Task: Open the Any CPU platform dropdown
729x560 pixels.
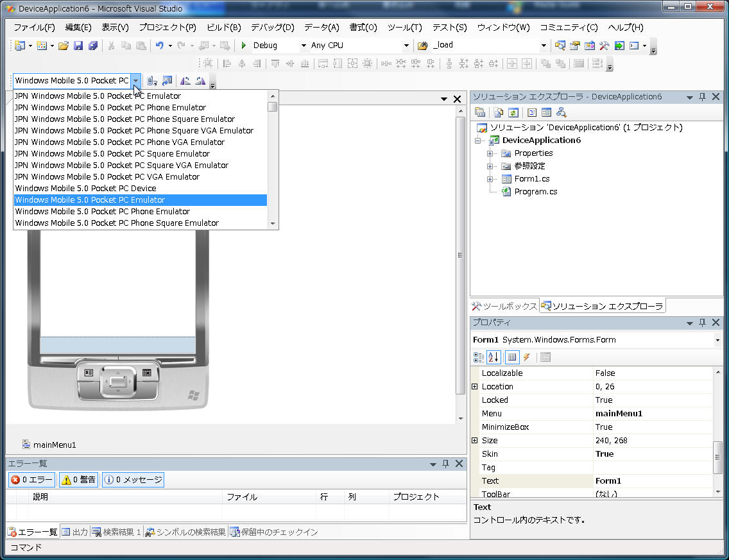Action: tap(406, 46)
